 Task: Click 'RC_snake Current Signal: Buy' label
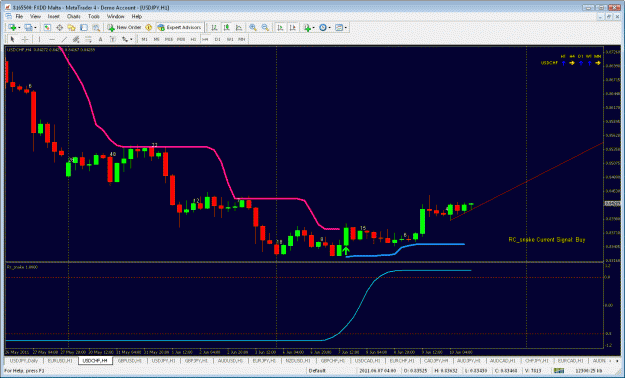click(547, 240)
